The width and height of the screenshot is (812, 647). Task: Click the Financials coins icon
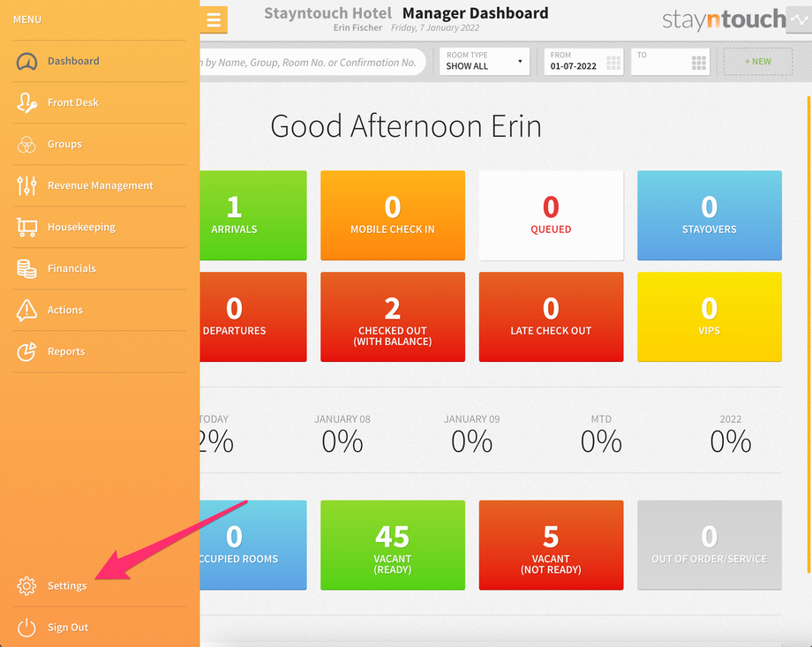coord(26,268)
